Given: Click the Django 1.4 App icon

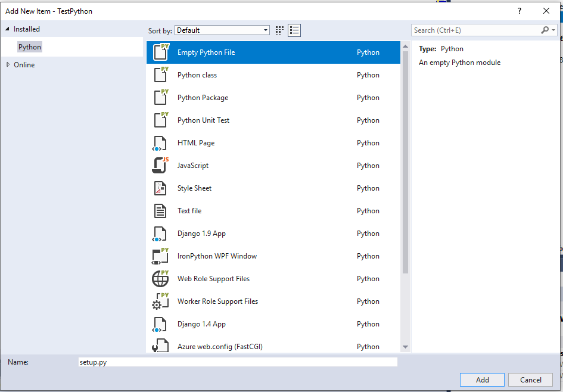Looking at the screenshot, I should pos(160,324).
